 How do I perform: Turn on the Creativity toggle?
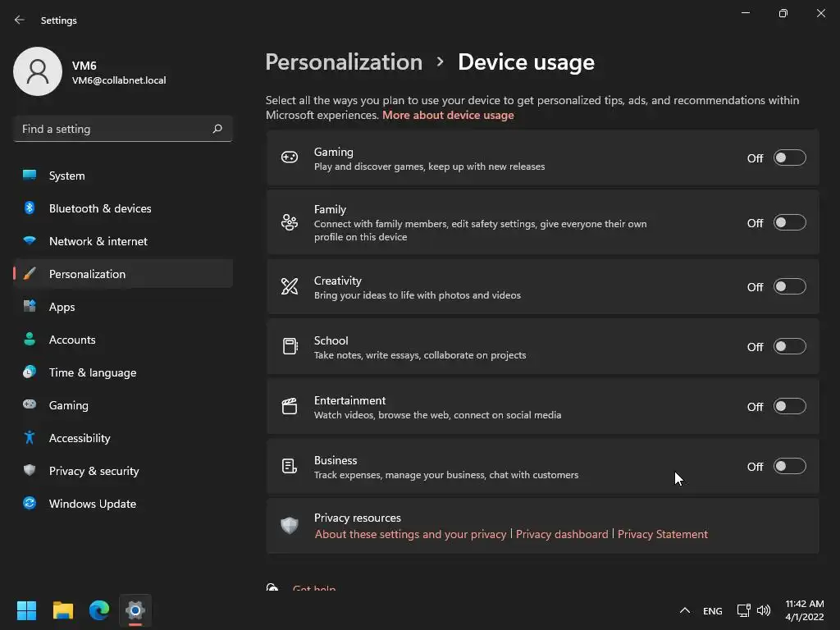point(789,287)
